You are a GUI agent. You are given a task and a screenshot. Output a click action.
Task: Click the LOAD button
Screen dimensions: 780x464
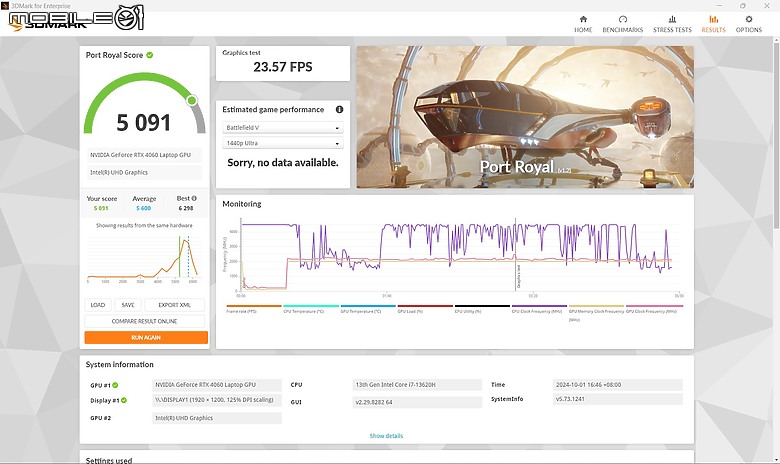pos(98,305)
